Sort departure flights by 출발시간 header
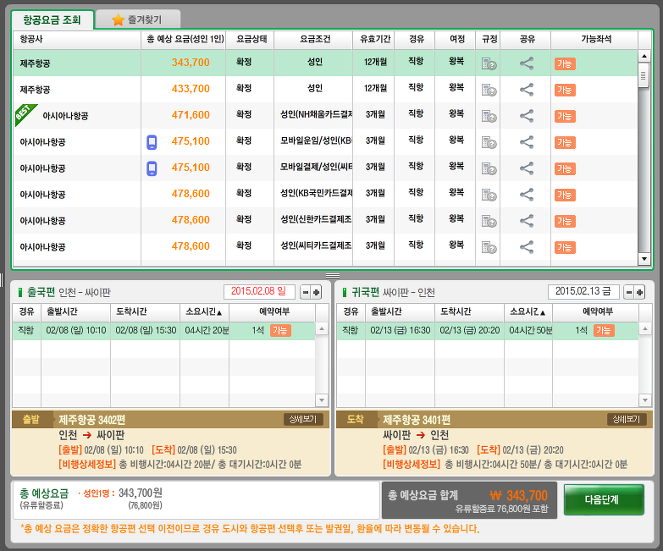Viewport: 663px width, 551px height. (76, 312)
